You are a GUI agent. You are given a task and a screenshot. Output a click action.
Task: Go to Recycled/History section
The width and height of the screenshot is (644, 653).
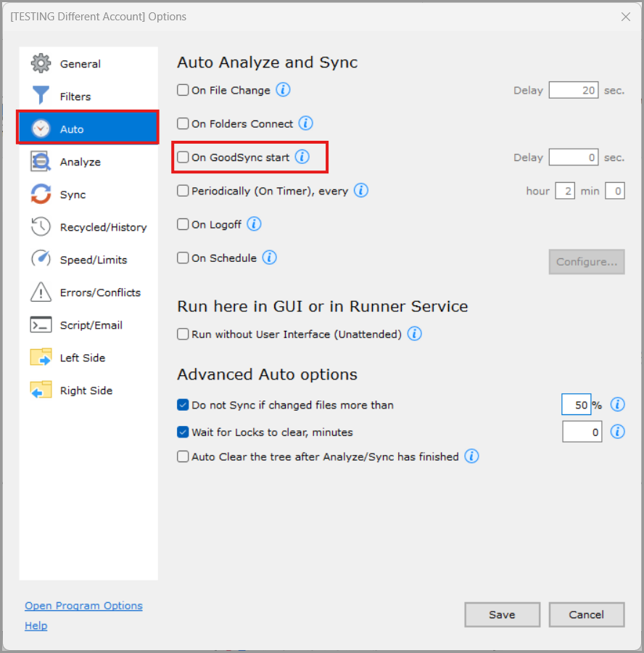click(x=88, y=227)
